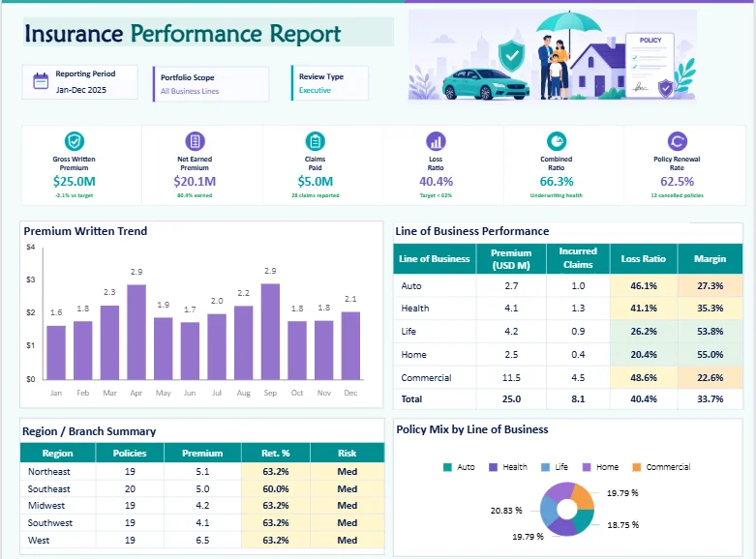Click the Premium Written Trend title
The image size is (756, 559).
(x=85, y=231)
